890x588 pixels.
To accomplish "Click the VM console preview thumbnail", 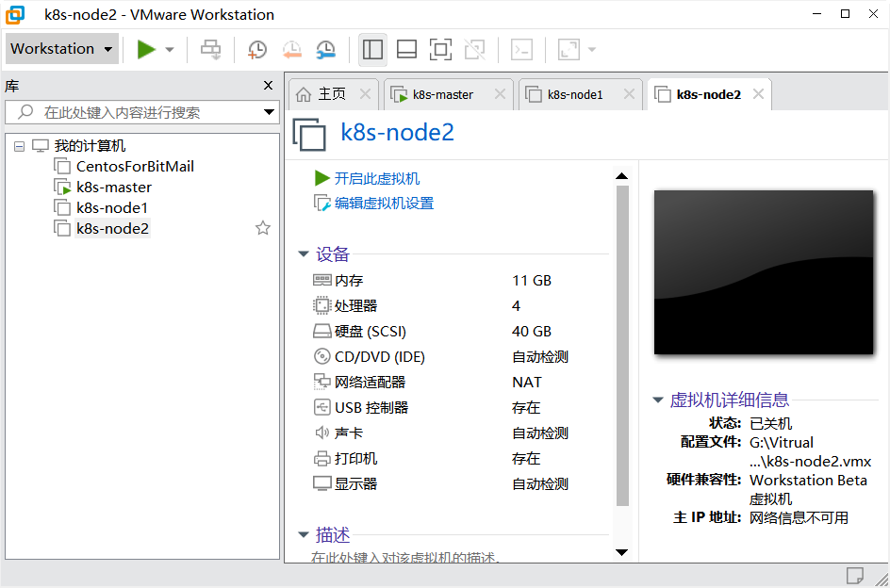I will 764,272.
